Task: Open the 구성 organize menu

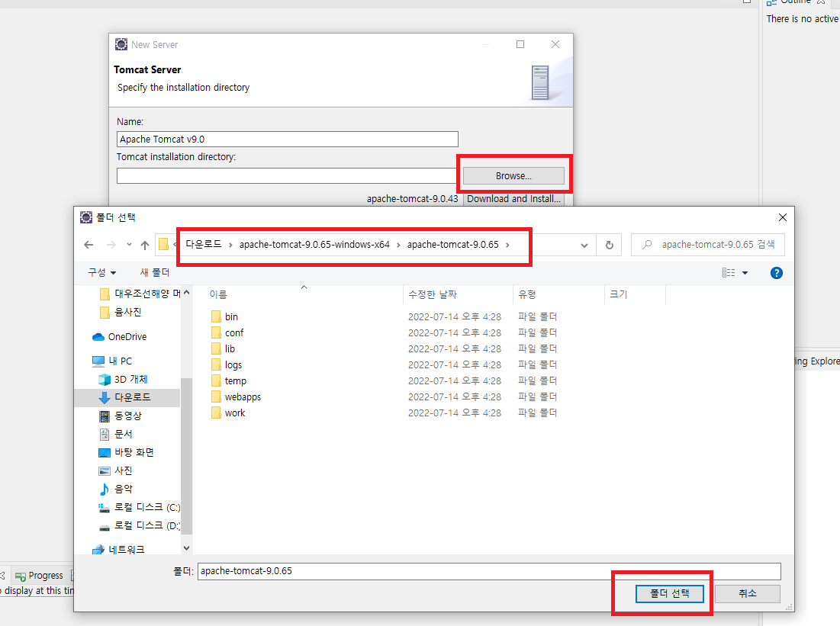Action: [101, 272]
